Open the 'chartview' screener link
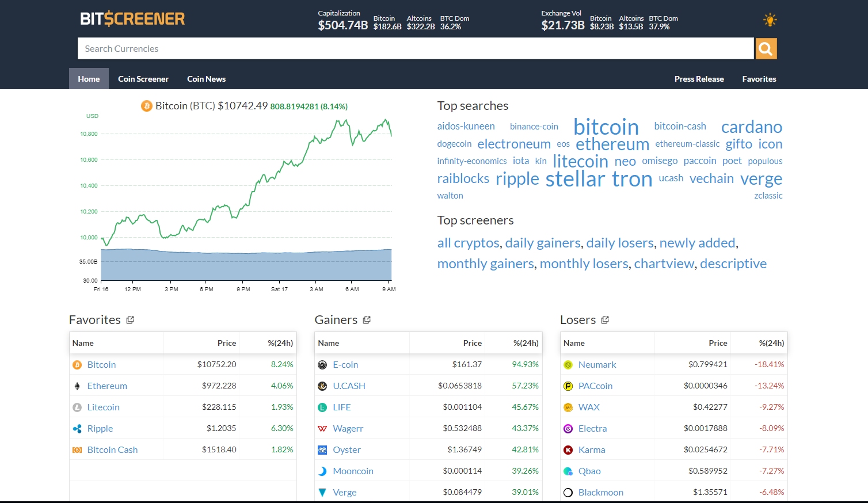 [664, 264]
